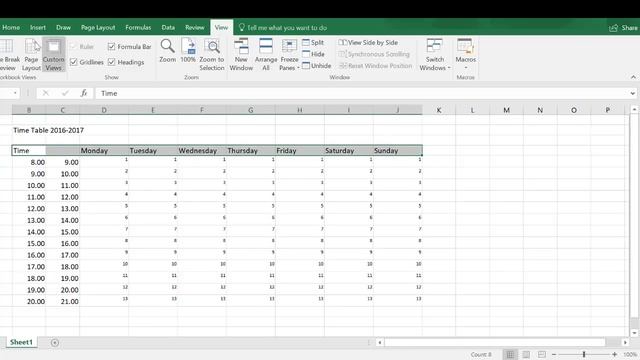
Task: Open Switch Windows dropdown
Action: 435,55
